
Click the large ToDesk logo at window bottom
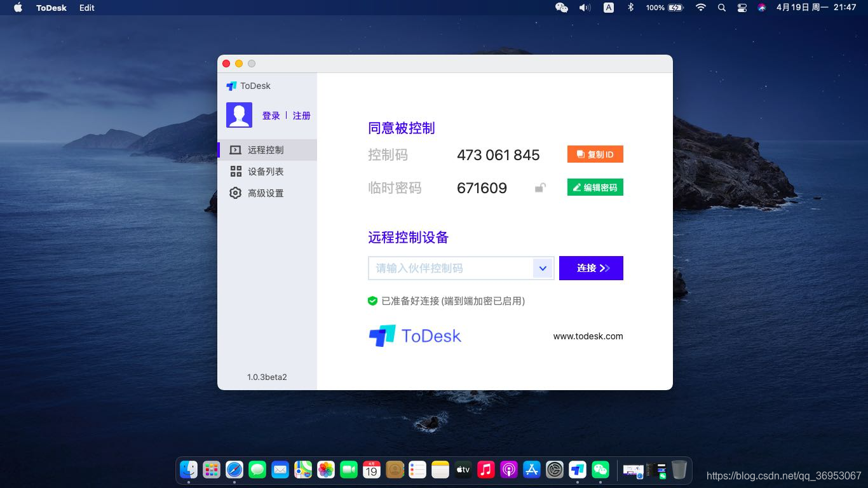tap(415, 335)
